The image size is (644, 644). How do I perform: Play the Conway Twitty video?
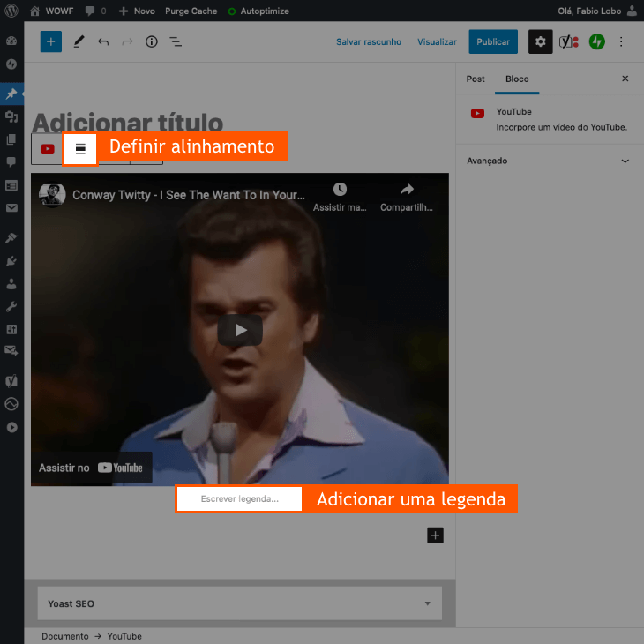coord(240,330)
